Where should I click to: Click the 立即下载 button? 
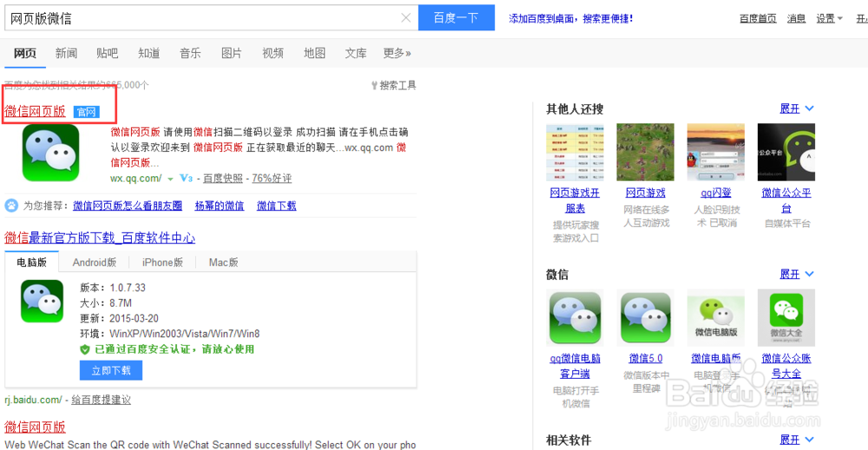(x=111, y=371)
